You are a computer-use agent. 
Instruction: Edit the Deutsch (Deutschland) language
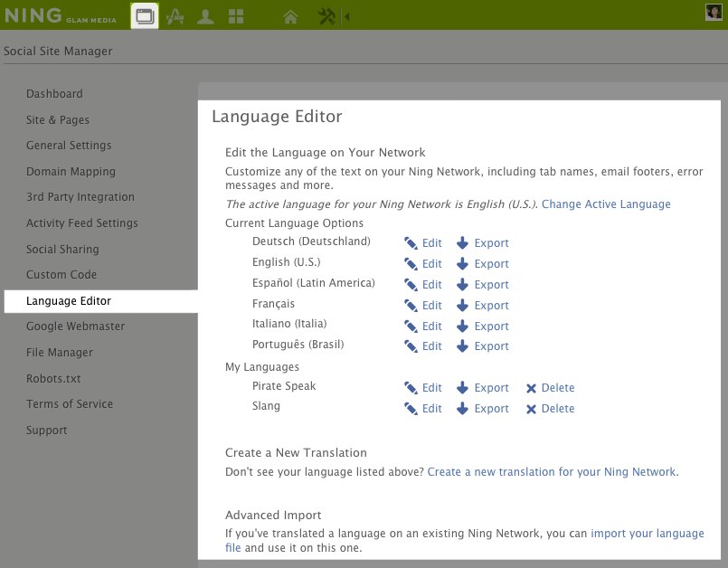423,243
